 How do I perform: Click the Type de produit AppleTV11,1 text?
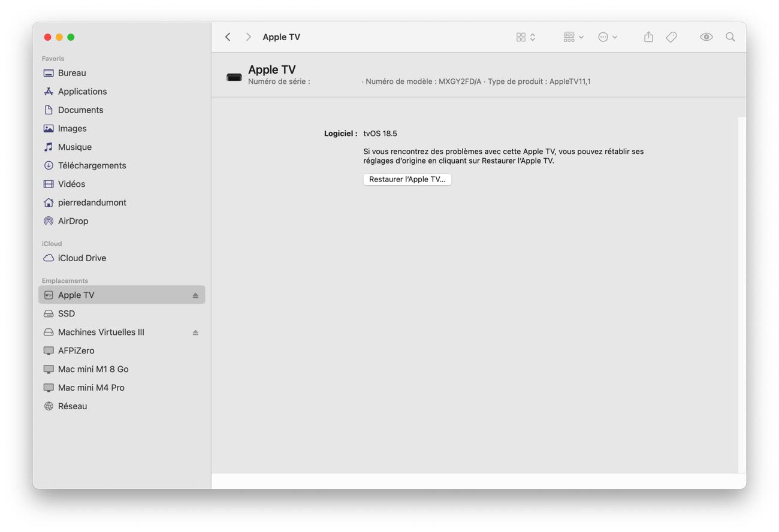(x=539, y=81)
